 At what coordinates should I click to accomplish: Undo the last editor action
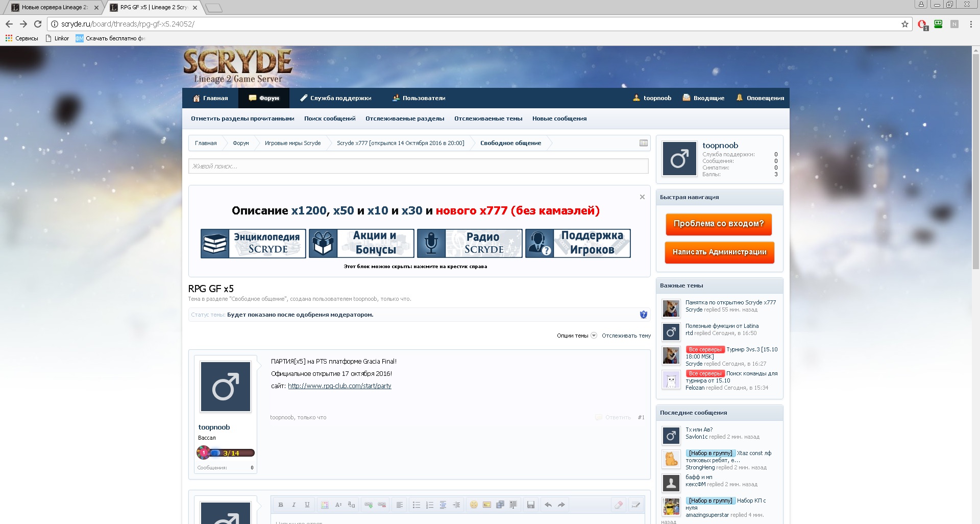point(548,505)
